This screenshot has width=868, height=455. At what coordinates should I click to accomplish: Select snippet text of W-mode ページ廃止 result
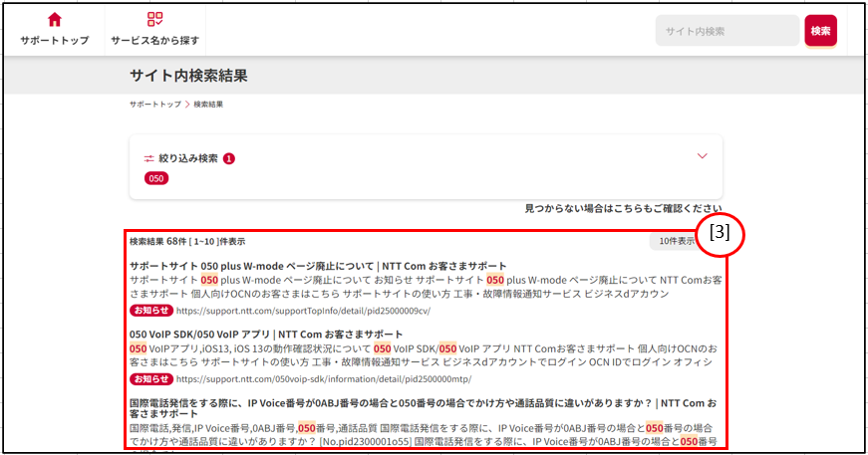(426, 287)
